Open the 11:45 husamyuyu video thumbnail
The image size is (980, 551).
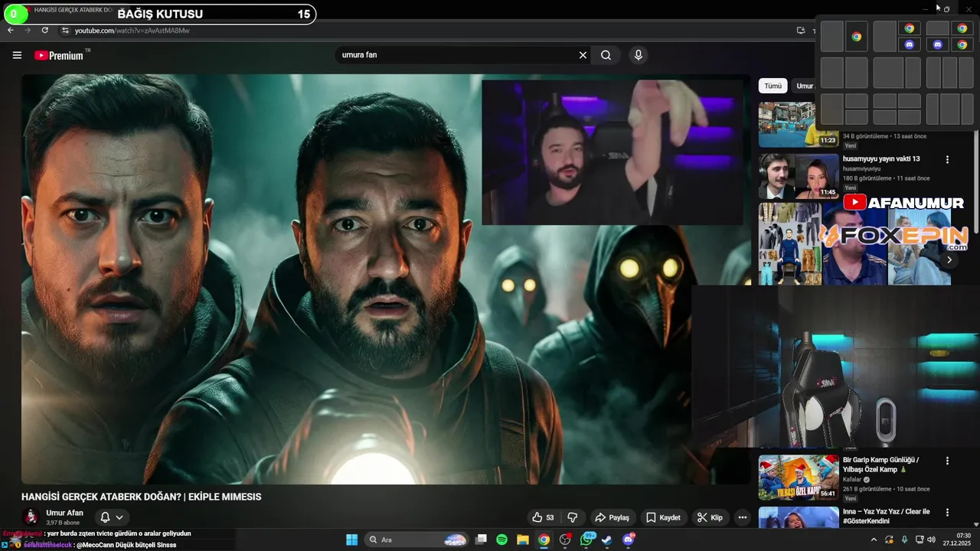coord(799,176)
